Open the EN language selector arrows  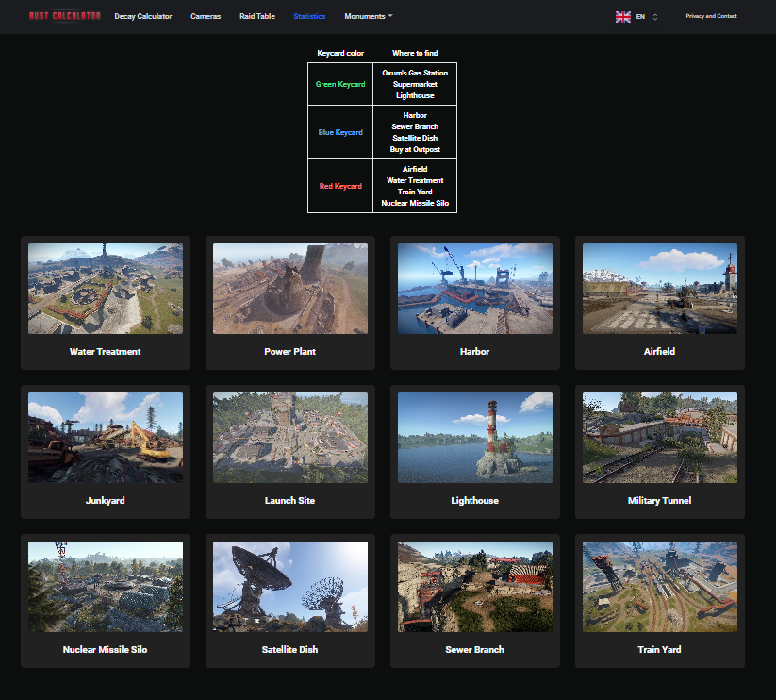(655, 17)
